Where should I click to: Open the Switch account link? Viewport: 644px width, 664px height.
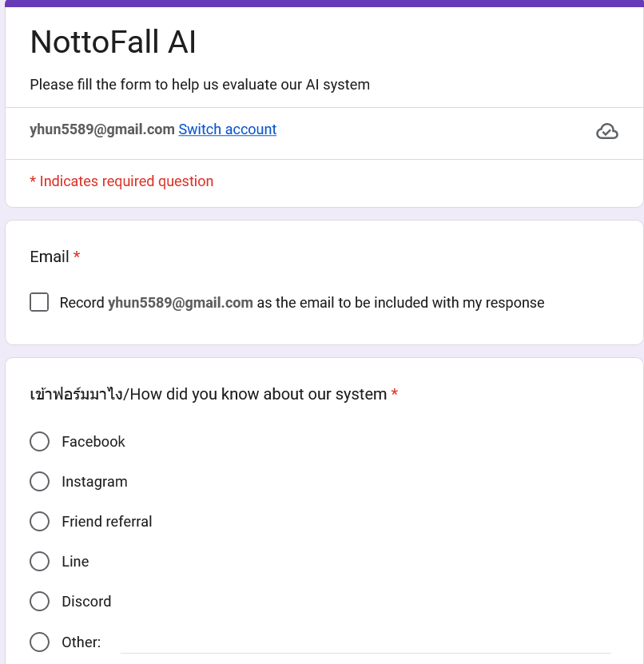point(228,129)
